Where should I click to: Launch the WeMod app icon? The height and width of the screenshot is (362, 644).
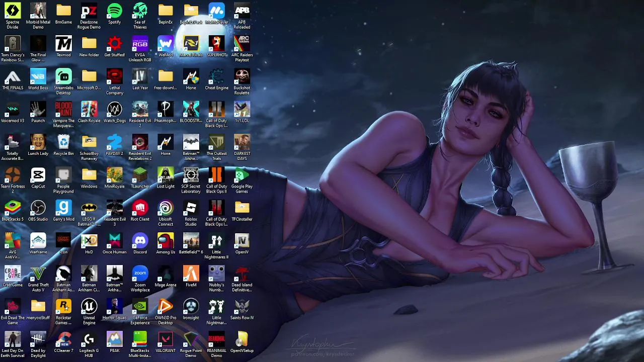click(x=166, y=43)
